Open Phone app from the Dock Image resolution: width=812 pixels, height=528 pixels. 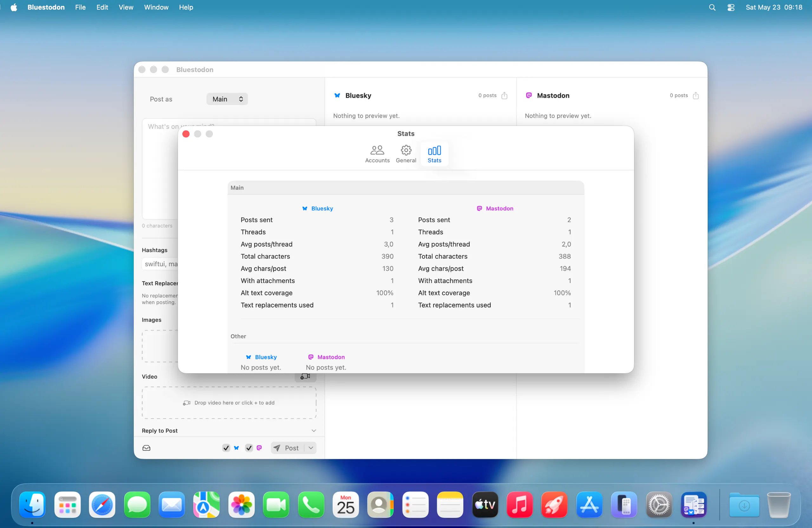[x=311, y=505]
